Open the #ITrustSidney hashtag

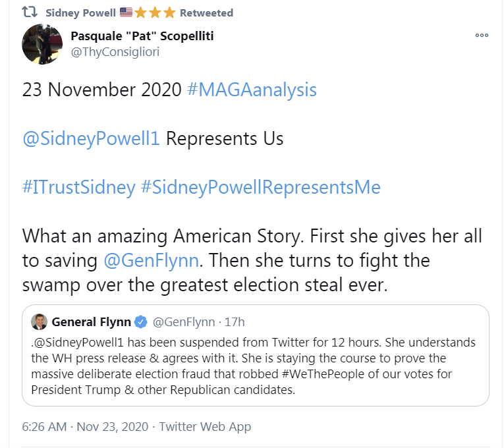click(x=79, y=187)
